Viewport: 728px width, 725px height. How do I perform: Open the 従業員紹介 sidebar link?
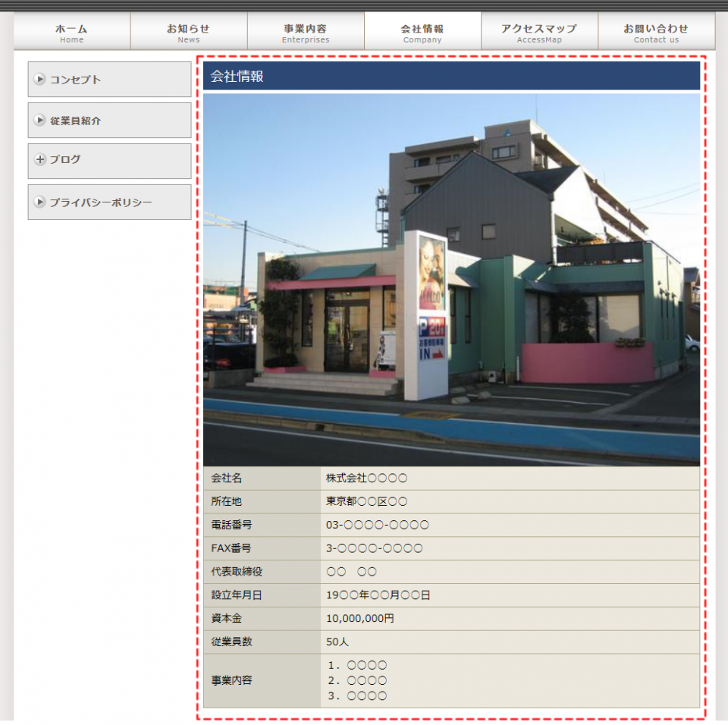coord(109,121)
